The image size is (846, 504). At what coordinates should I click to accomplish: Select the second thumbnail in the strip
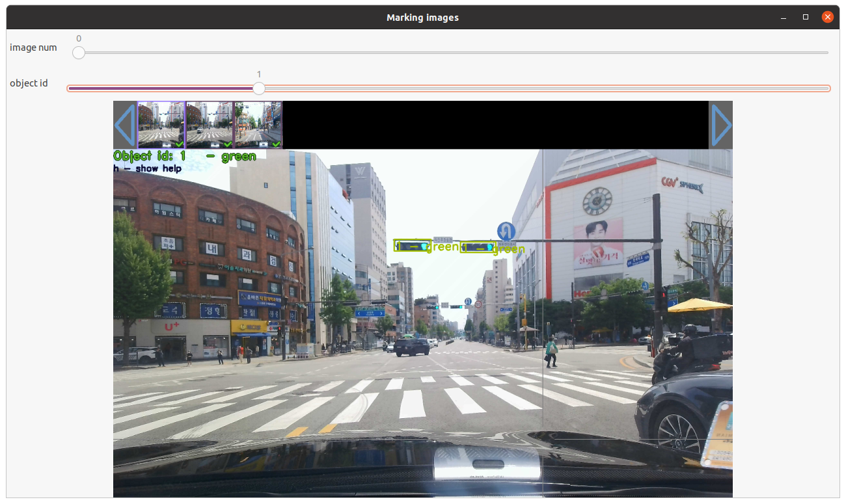210,125
